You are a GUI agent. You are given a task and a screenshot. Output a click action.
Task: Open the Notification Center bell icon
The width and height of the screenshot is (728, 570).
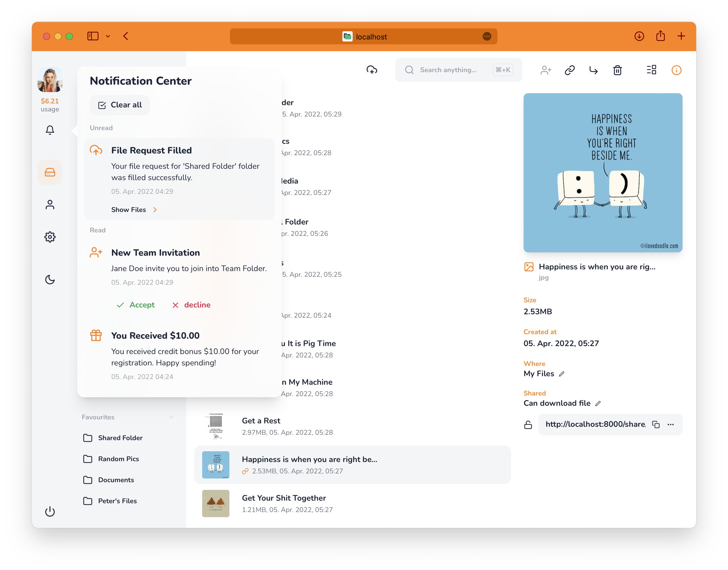50,130
